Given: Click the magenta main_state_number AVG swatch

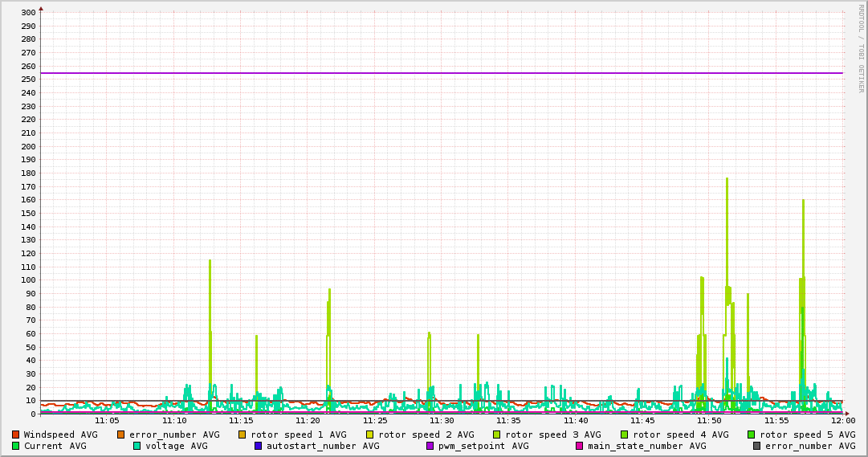Looking at the screenshot, I should [x=580, y=446].
